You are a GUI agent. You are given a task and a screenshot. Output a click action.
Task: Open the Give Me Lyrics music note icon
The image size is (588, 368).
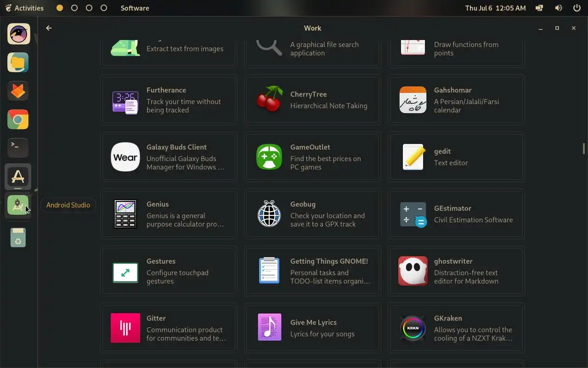pos(269,328)
